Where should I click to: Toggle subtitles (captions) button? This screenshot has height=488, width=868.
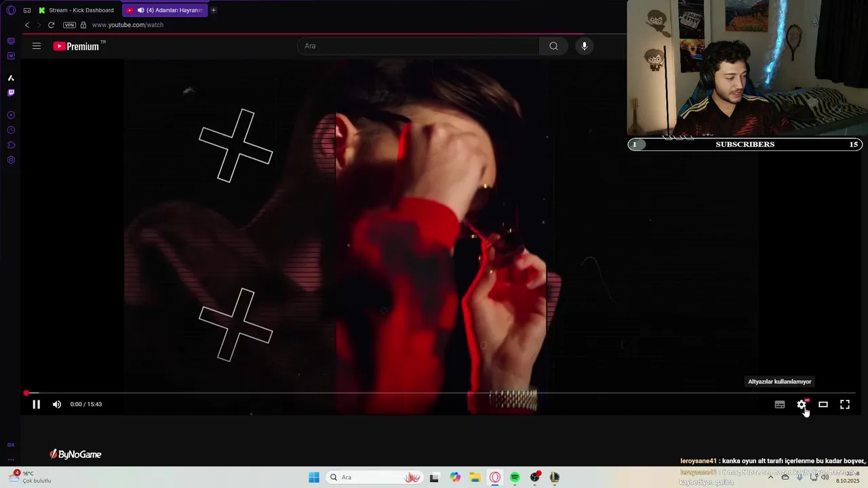780,405
